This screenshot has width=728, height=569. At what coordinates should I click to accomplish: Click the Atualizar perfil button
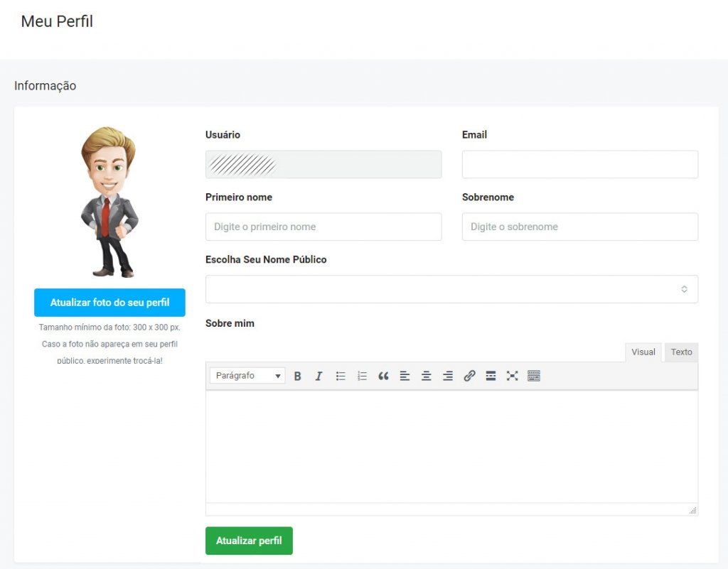point(249,541)
